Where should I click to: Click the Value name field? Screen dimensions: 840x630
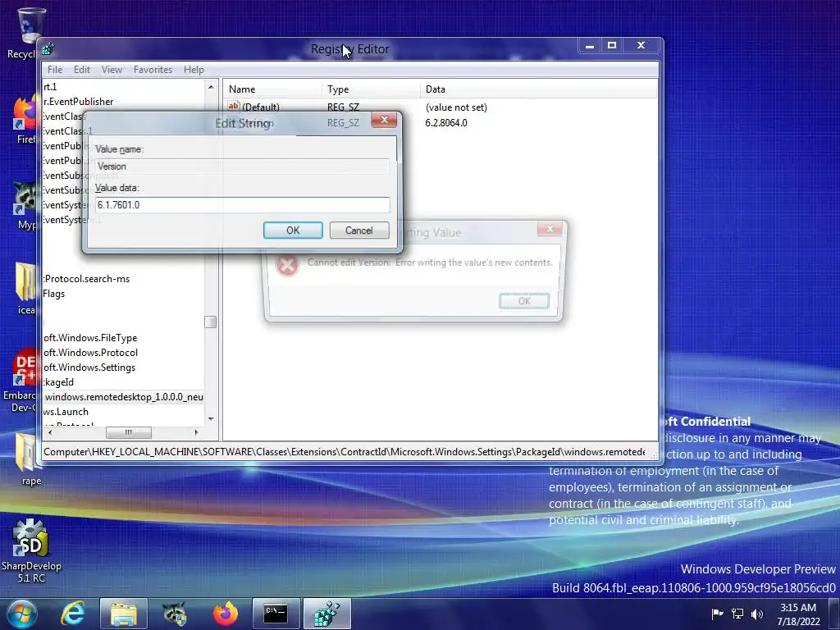[243, 167]
